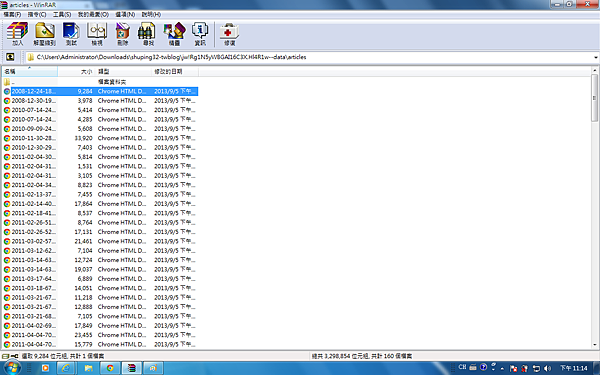Select the file sized 4,285
600x375 pixels.
(x=100, y=119)
